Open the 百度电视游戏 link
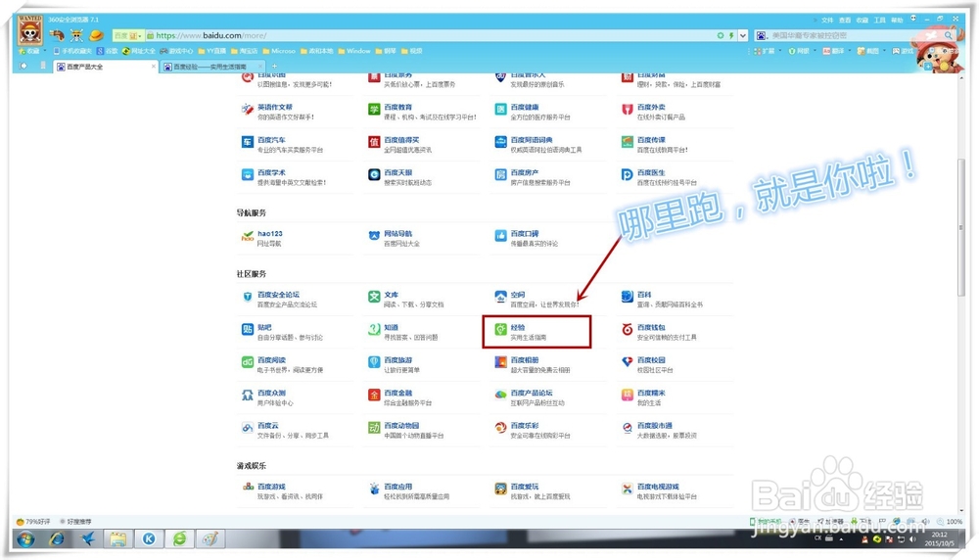The width and height of the screenshot is (979, 560). [658, 487]
